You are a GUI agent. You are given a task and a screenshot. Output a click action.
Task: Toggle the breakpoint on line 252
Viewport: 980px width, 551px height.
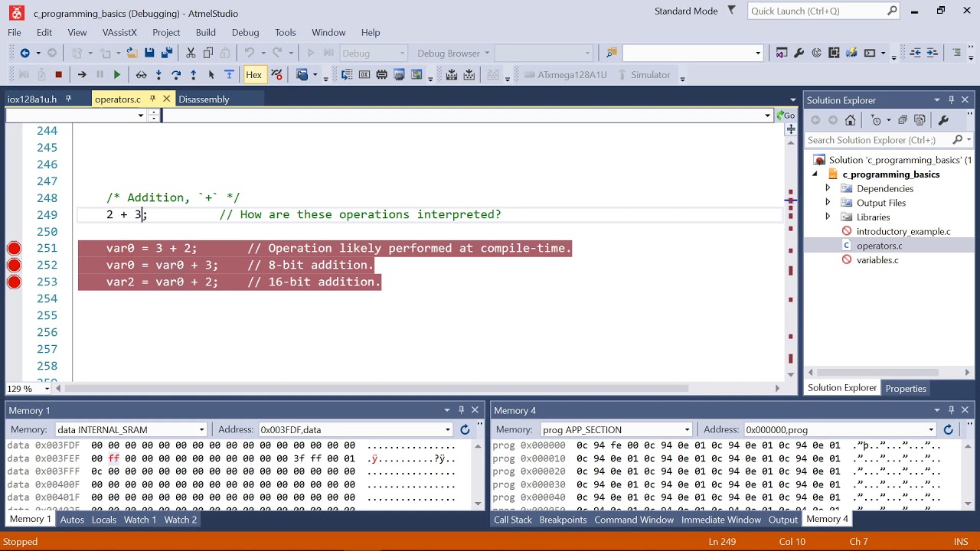click(14, 265)
